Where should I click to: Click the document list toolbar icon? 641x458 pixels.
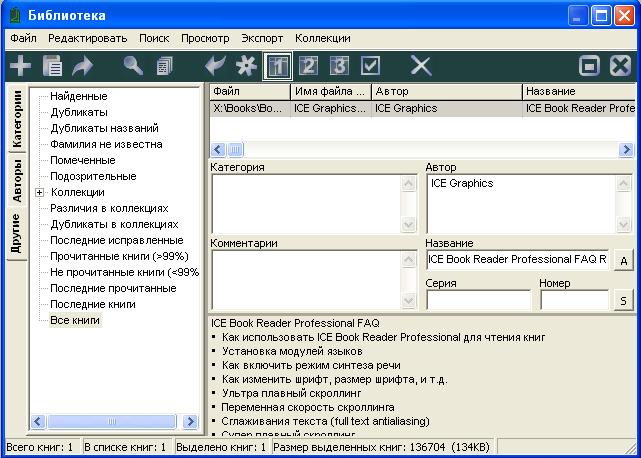coord(52,66)
